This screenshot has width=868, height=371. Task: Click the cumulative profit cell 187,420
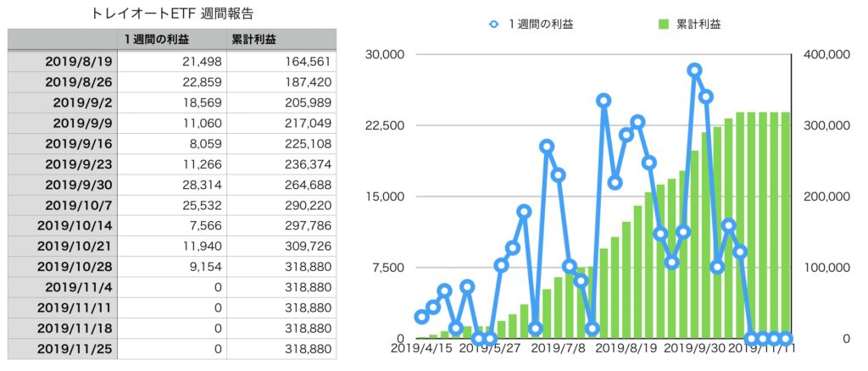point(281,82)
